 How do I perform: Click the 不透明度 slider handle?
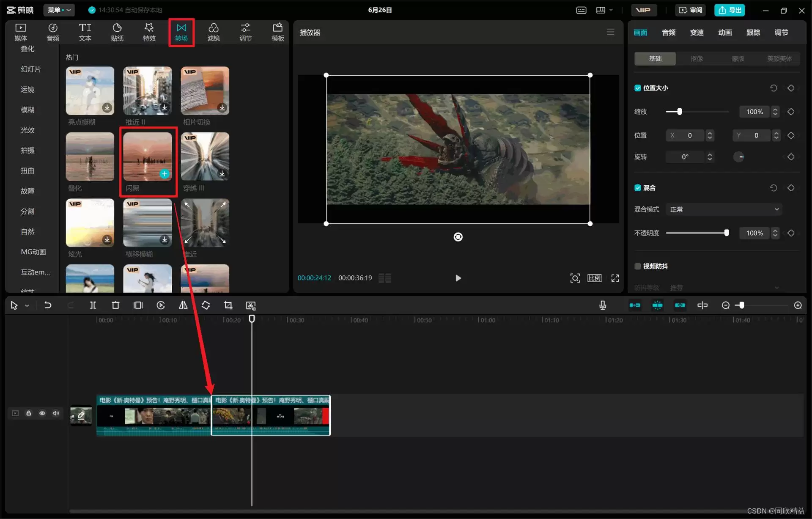(x=727, y=233)
